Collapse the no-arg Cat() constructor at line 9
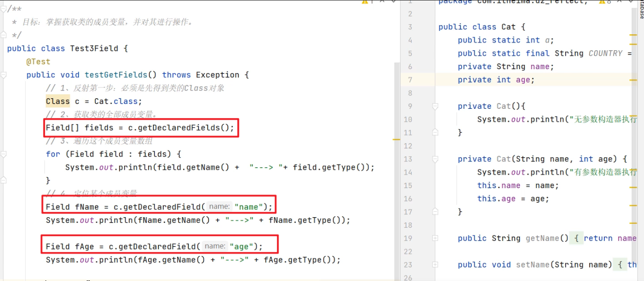 pyautogui.click(x=435, y=106)
